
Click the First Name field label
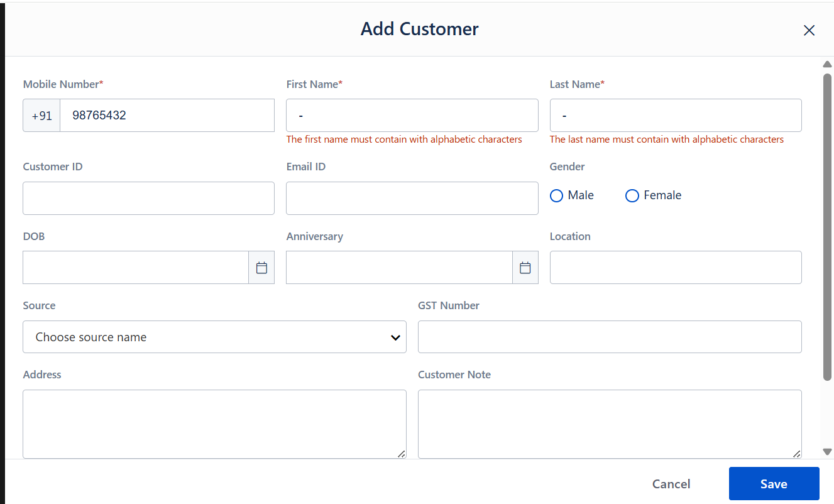314,84
